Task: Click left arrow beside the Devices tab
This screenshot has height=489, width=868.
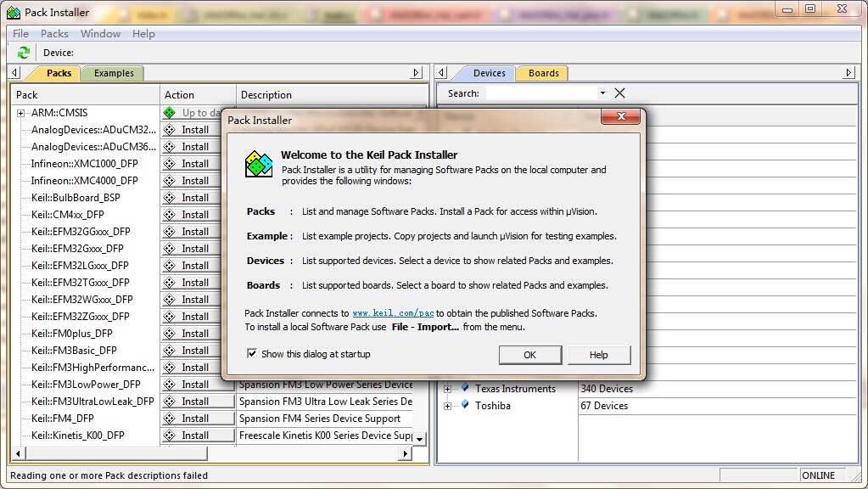Action: [441, 72]
